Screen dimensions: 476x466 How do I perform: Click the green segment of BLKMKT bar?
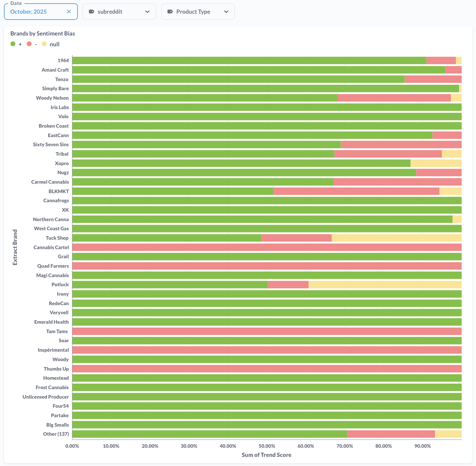coord(173,191)
